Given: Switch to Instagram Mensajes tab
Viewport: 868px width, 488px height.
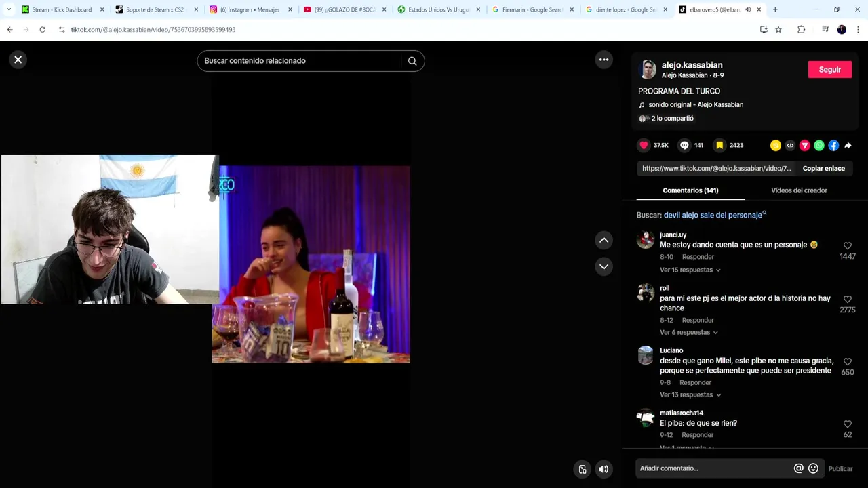Looking at the screenshot, I should click(250, 9).
